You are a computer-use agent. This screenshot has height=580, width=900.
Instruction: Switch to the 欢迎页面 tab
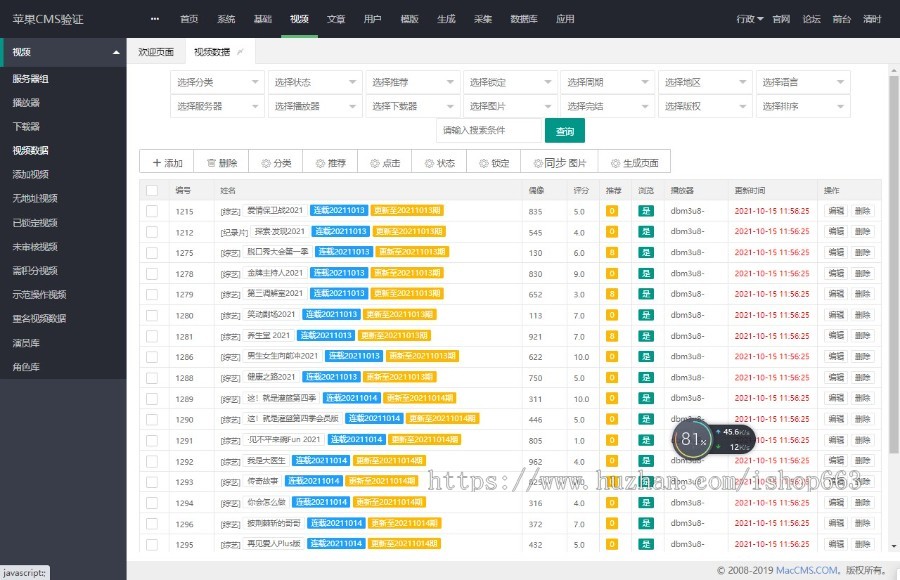click(156, 52)
